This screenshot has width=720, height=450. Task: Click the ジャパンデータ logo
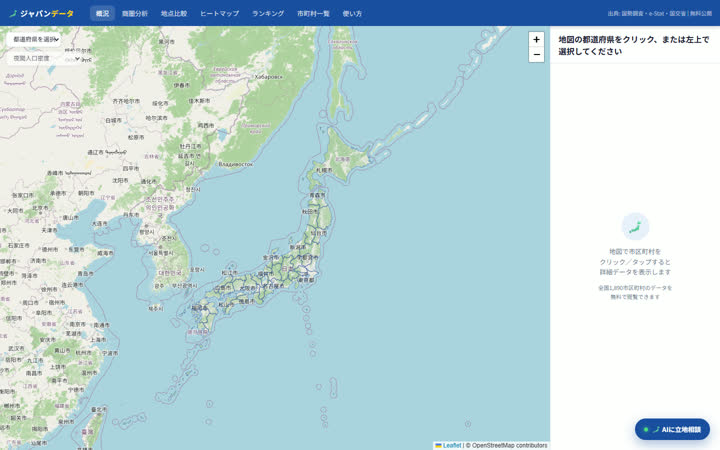click(x=41, y=13)
